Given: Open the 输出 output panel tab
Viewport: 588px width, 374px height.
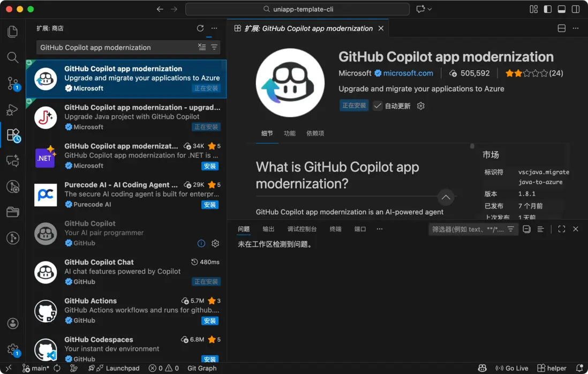Looking at the screenshot, I should [x=268, y=229].
